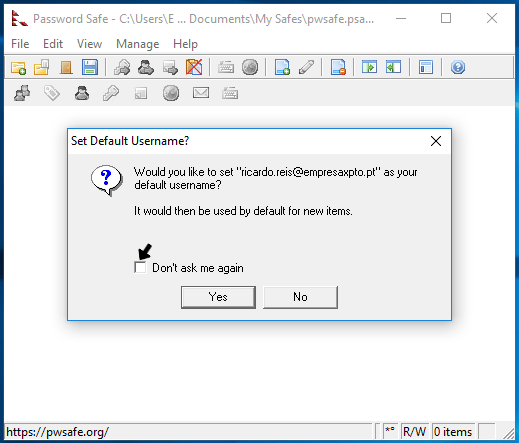This screenshot has width=519, height=443.
Task: Open the Manage menu
Action: click(x=137, y=44)
